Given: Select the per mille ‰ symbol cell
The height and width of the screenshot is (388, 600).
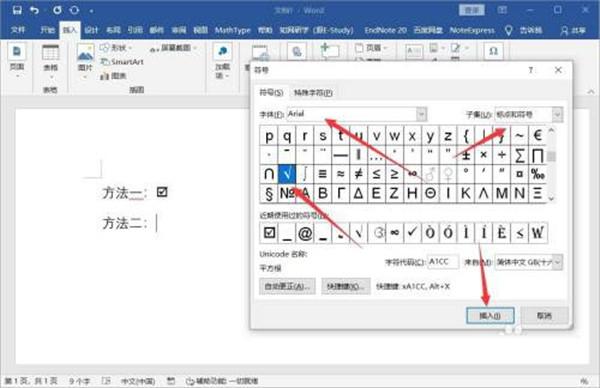Looking at the screenshot, I should click(537, 174).
